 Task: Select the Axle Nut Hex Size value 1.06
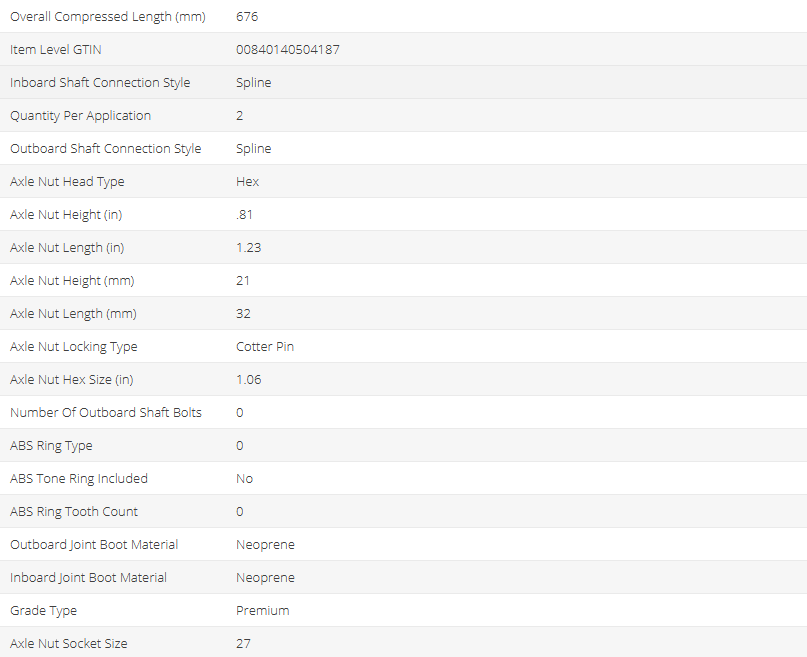coord(249,379)
